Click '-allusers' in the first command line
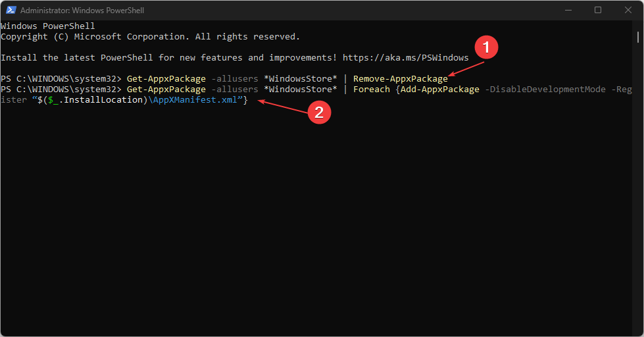Viewport: 644px width, 337px height. coord(235,78)
